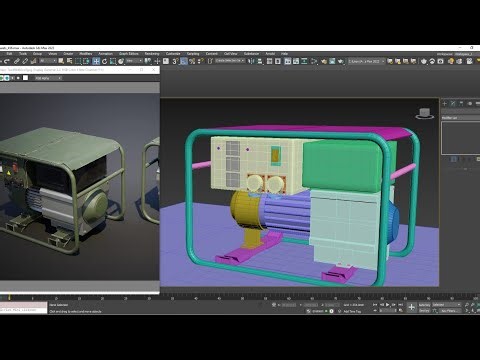Click Bind to Space Warp icon
The width and height of the screenshot is (480, 360).
tap(33, 61)
